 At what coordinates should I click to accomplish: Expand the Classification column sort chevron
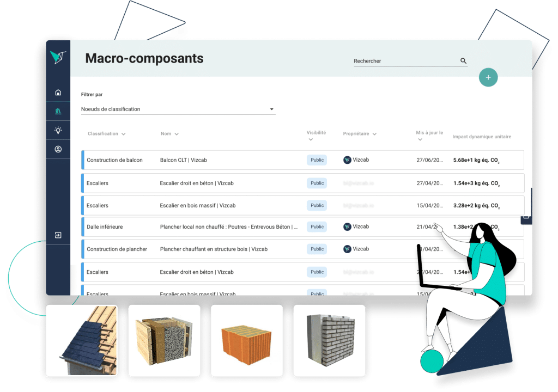pos(124,133)
